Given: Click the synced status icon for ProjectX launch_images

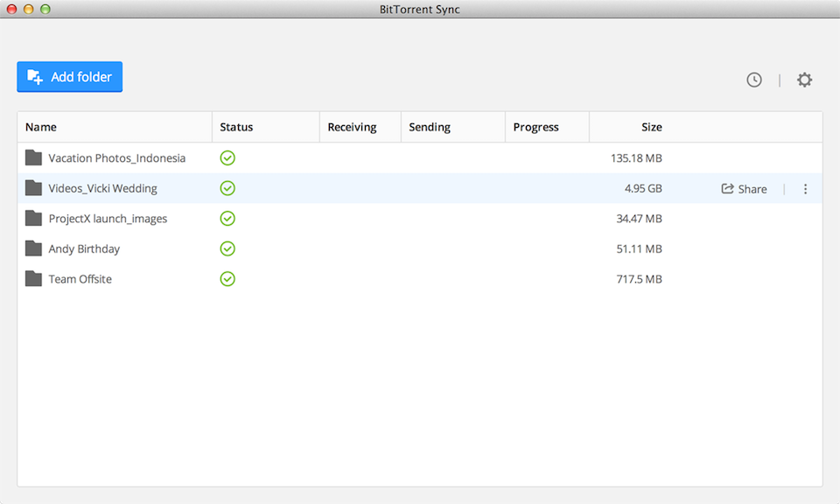Looking at the screenshot, I should coord(227,219).
